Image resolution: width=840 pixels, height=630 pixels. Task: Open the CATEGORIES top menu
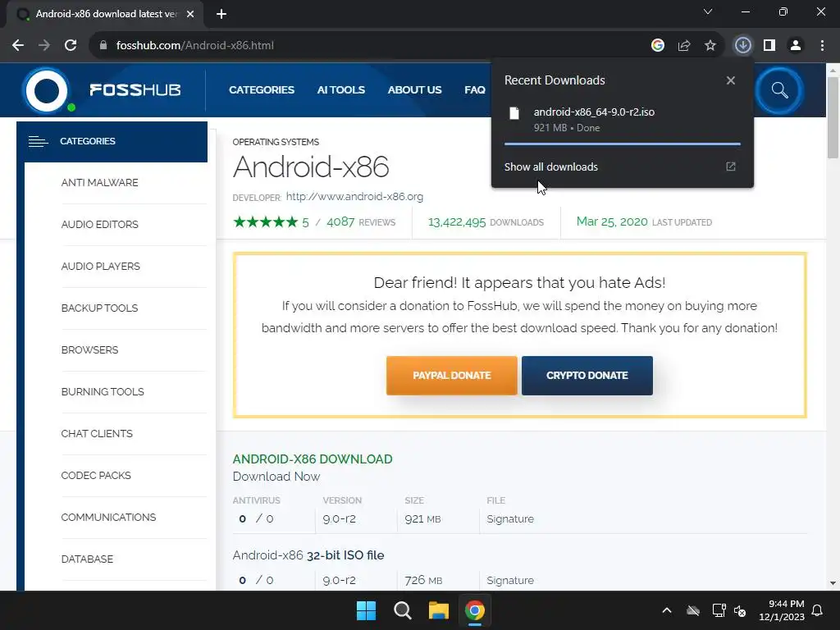pos(262,90)
